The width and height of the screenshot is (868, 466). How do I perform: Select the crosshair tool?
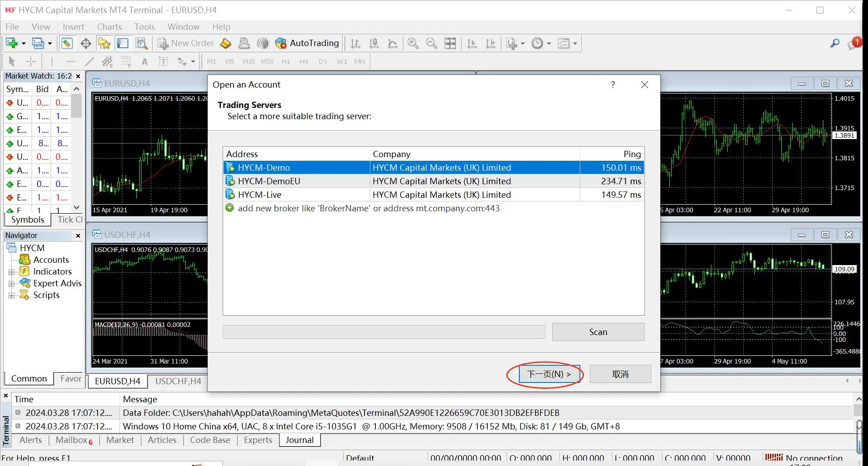31,61
